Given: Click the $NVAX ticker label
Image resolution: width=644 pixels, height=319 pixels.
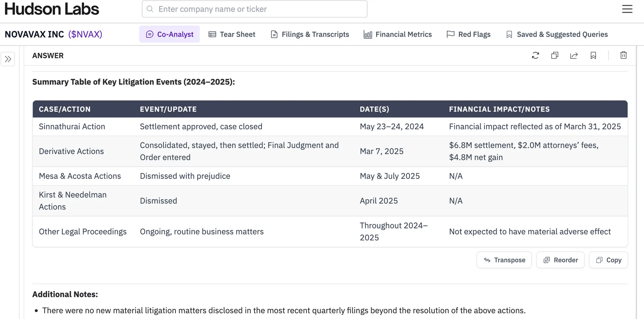Looking at the screenshot, I should tap(85, 34).
